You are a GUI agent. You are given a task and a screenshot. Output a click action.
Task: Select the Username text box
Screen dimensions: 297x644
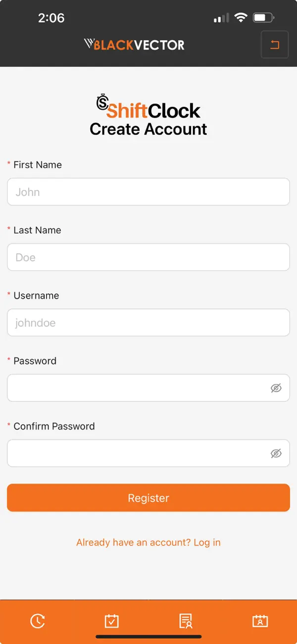148,322
